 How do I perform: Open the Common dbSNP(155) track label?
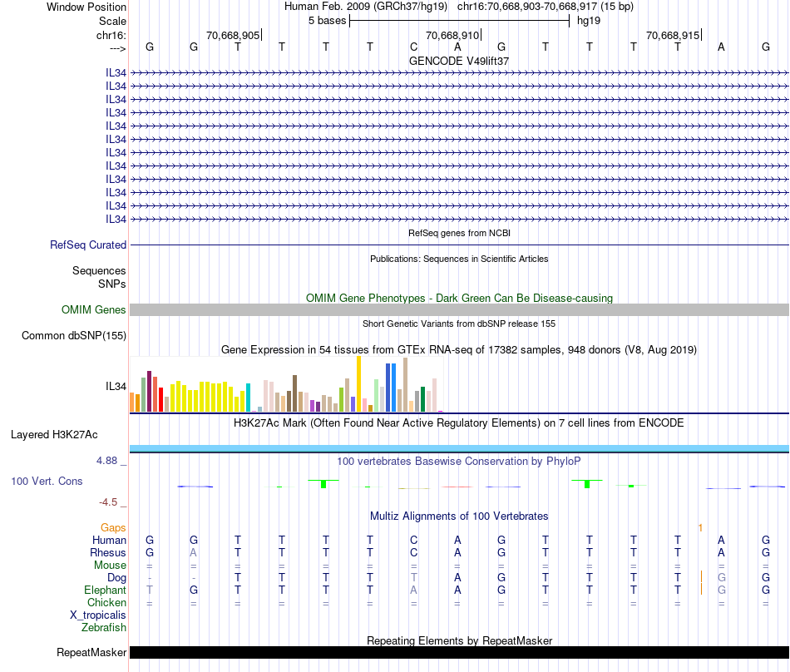click(74, 335)
